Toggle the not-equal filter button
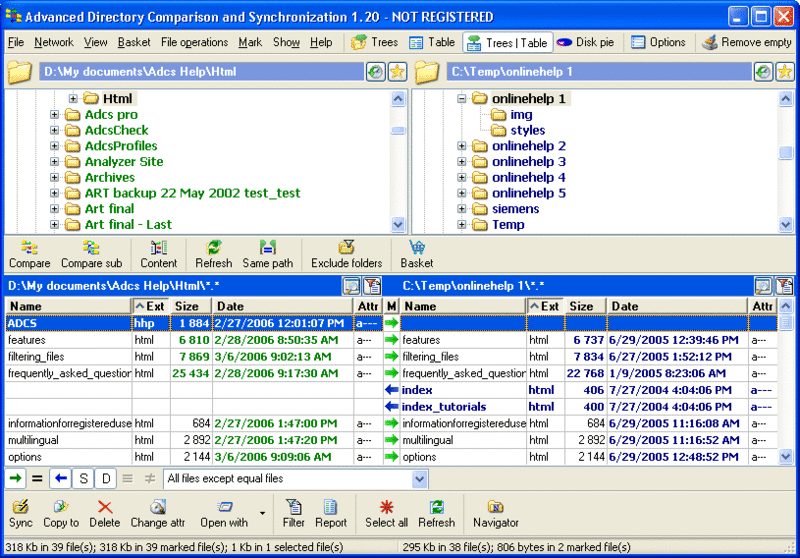This screenshot has height=558, width=800. [149, 478]
